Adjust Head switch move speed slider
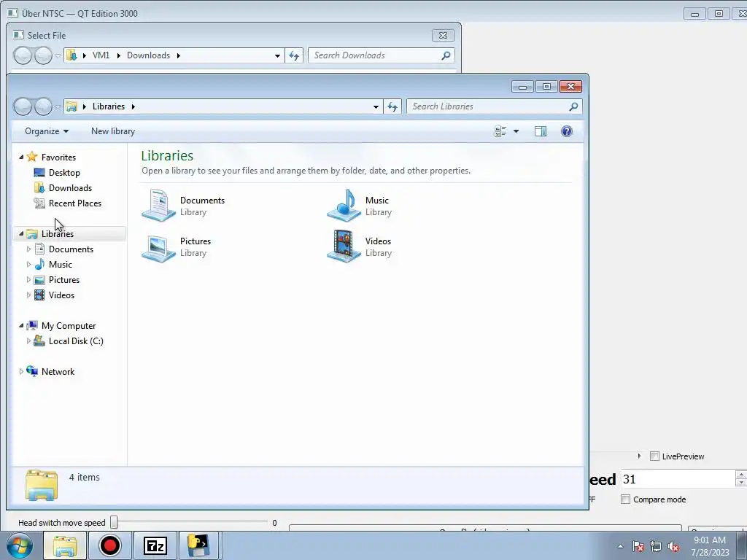747x560 pixels. 114,522
